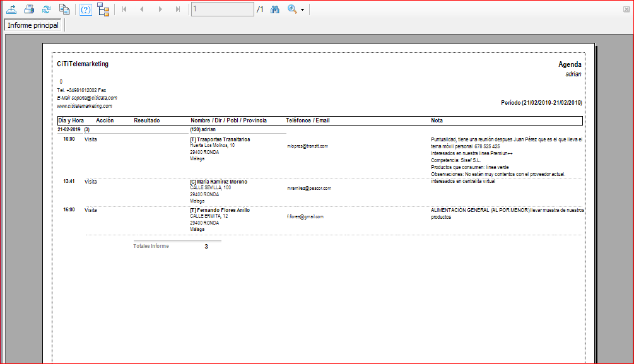This screenshot has width=634, height=364.
Task: Select the (120) adrian group label
Action: [203, 129]
